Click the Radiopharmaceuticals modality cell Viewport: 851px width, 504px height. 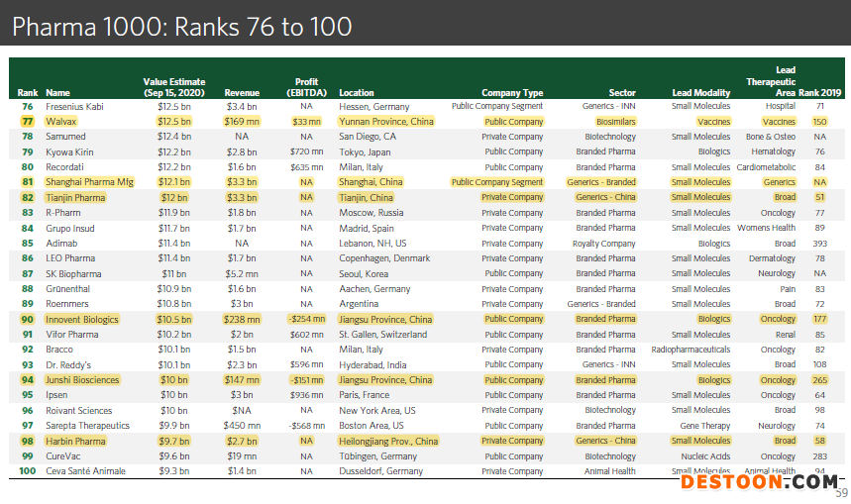pos(691,350)
